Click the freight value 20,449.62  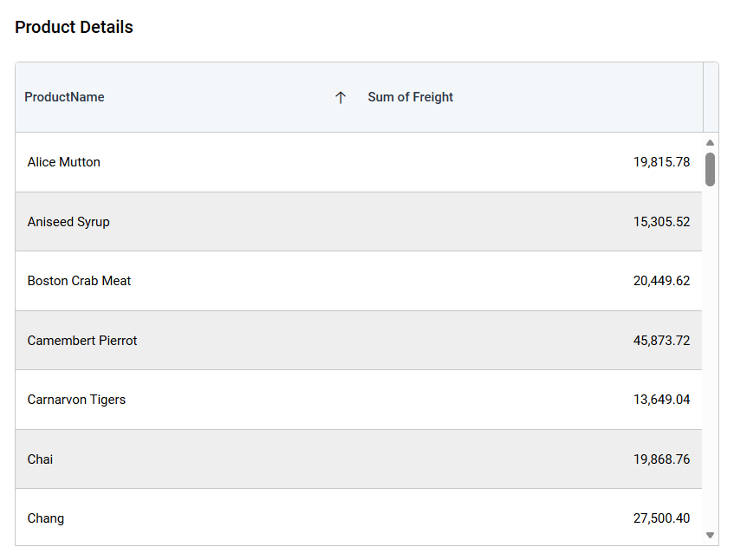pos(661,281)
